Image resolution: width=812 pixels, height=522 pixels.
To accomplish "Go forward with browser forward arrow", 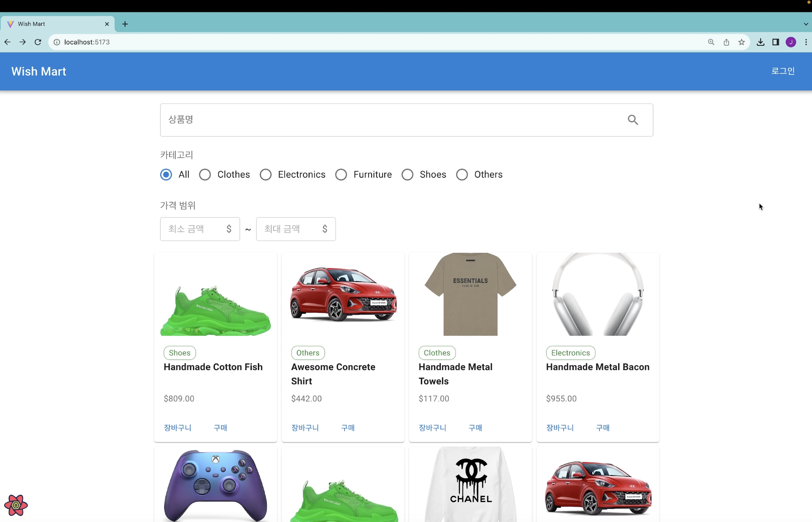I will pyautogui.click(x=22, y=42).
